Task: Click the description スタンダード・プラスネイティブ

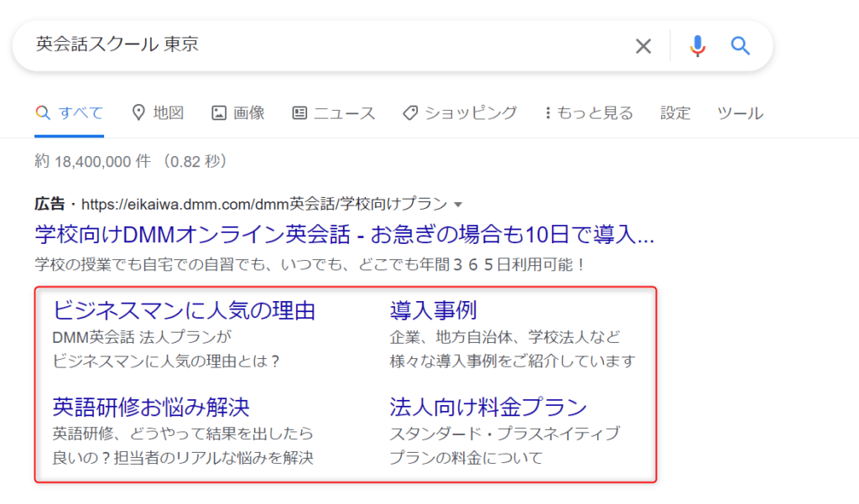Action: tap(504, 434)
